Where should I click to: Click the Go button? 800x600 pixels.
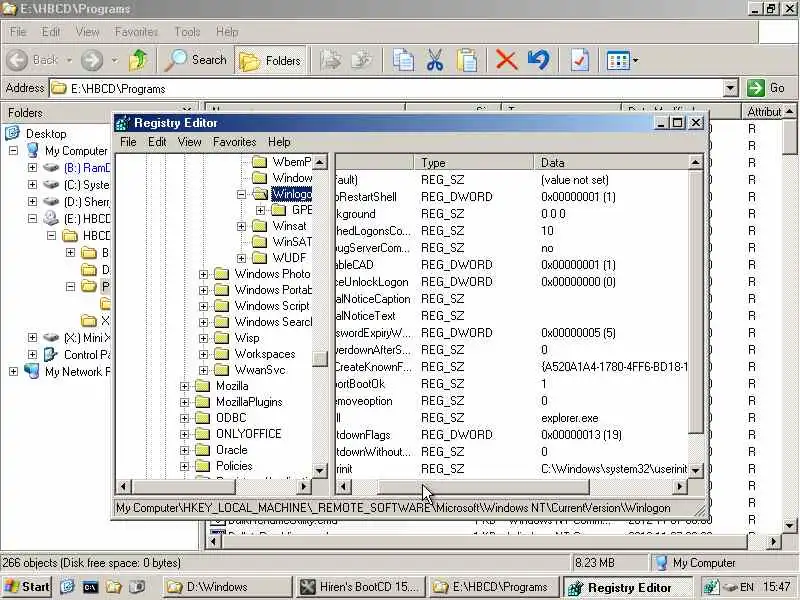[x=766, y=88]
